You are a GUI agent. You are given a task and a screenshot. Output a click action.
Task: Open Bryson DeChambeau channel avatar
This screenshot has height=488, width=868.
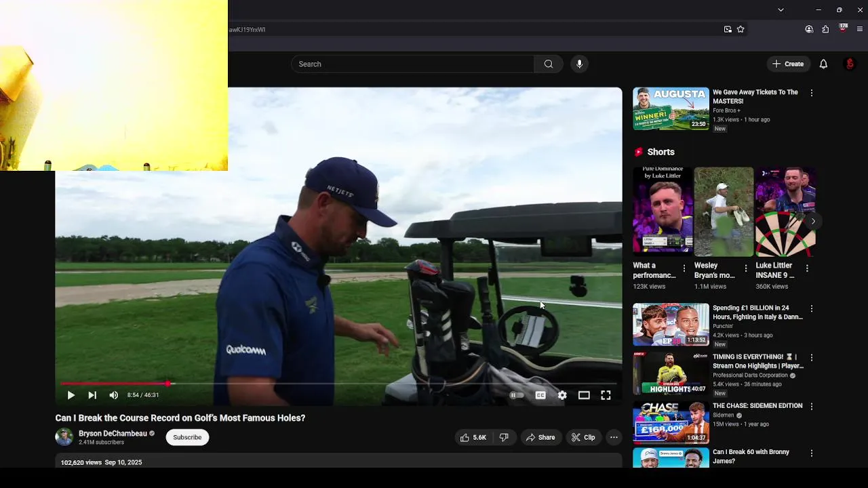(64, 437)
